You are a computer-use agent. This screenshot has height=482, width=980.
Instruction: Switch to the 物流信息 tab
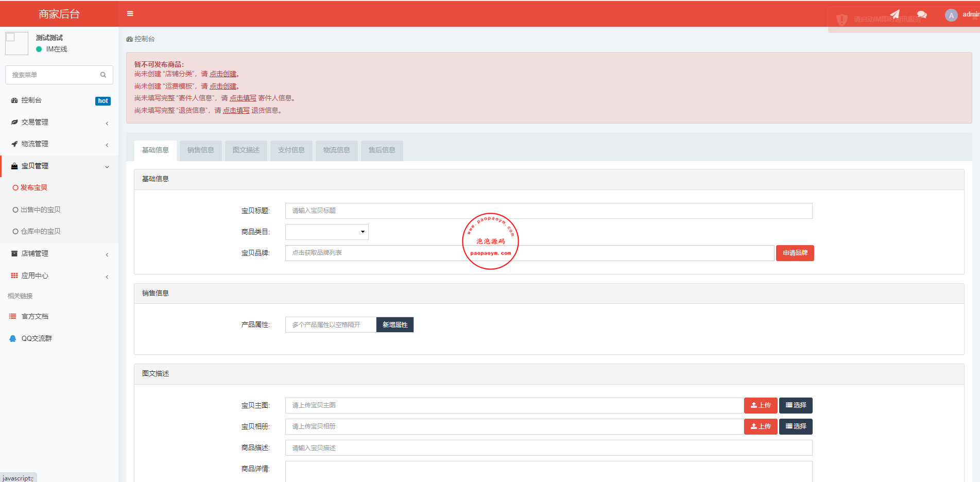[x=336, y=150]
